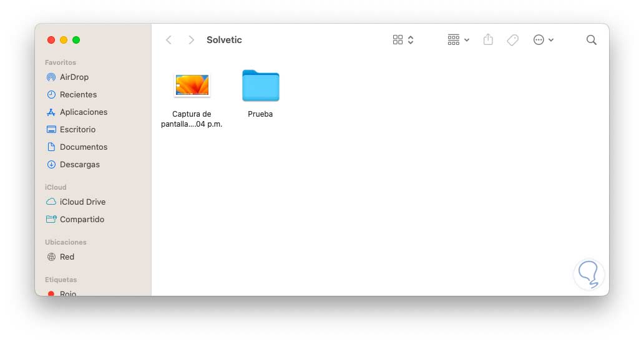Click the Descargas download arrow icon
This screenshot has height=342, width=644.
51,164
